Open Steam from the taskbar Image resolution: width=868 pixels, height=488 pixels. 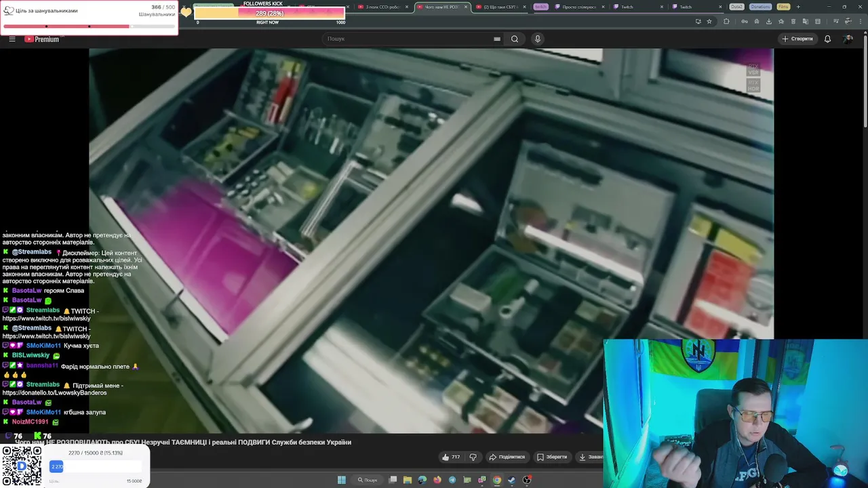click(x=512, y=480)
